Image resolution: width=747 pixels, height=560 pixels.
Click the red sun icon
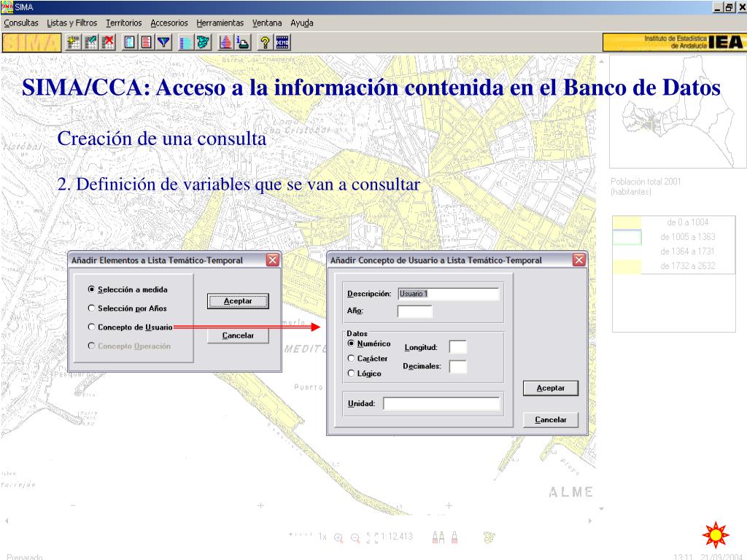coord(716,534)
